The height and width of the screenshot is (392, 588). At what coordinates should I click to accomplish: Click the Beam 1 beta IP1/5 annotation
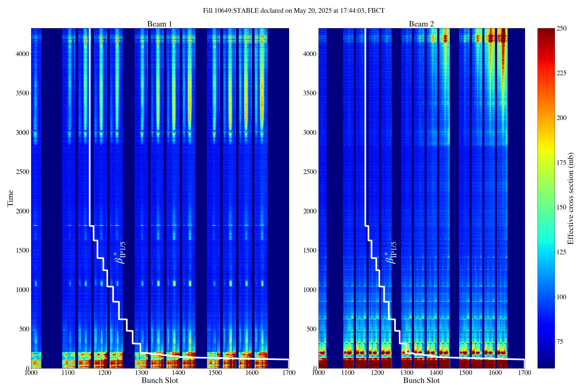(x=120, y=253)
